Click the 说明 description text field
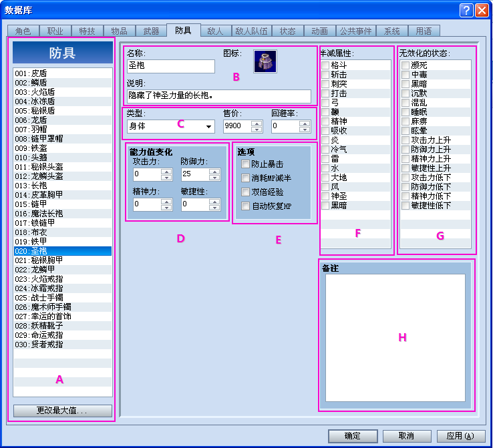Viewport: 493px width, 448px height. coord(219,96)
